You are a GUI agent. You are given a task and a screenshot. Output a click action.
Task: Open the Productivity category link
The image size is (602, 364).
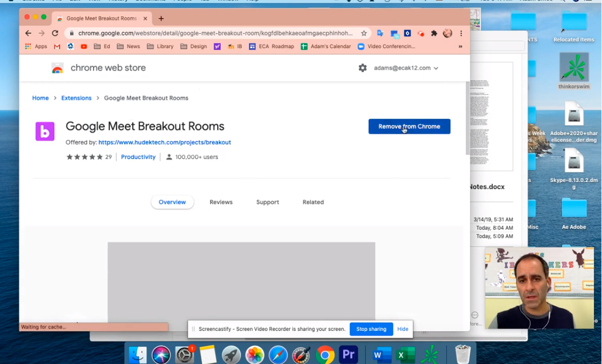pyautogui.click(x=138, y=157)
